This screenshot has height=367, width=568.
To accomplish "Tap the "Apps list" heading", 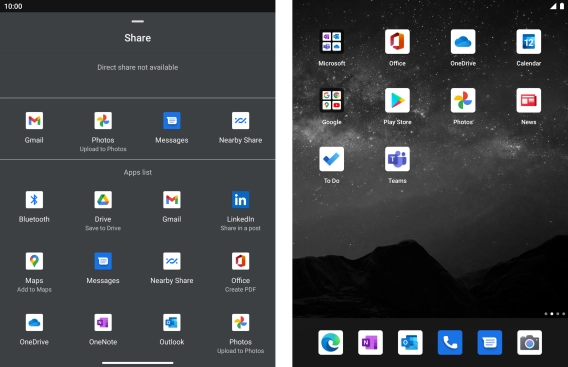I will tap(138, 172).
